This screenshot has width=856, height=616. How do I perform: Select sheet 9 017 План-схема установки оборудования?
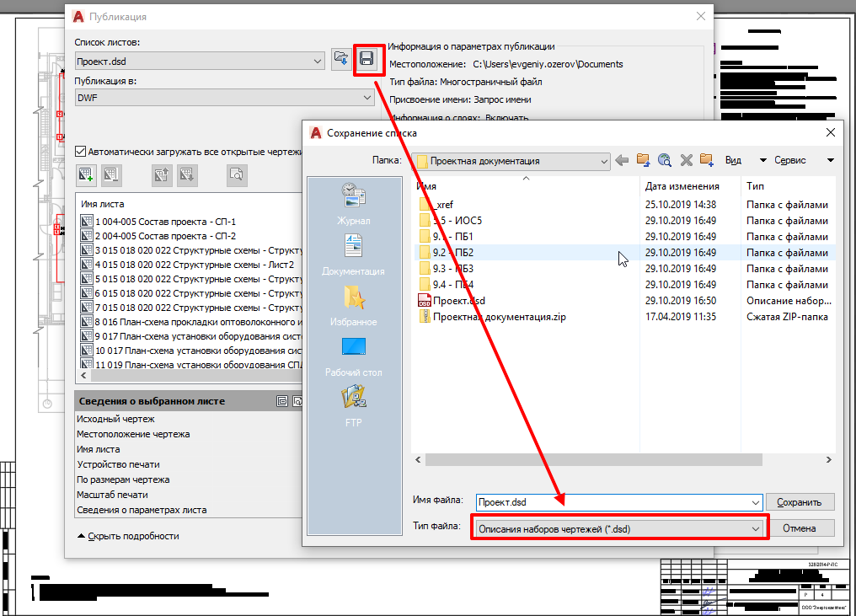point(191,336)
